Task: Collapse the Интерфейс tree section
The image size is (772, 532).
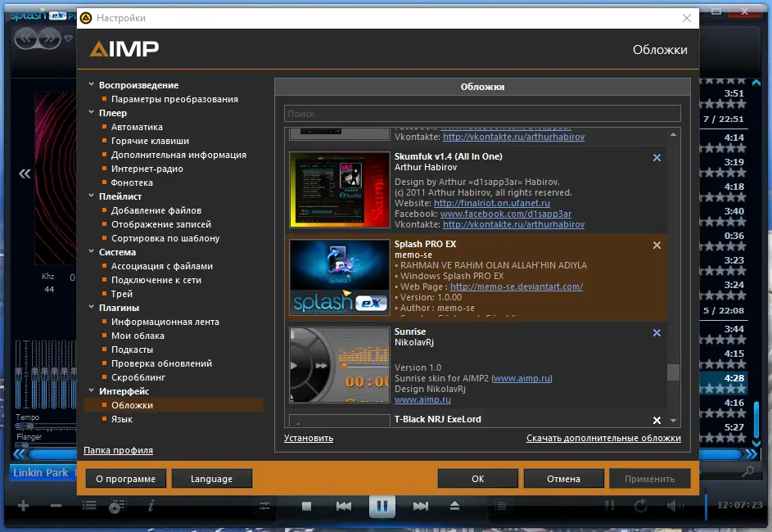Action: point(91,390)
